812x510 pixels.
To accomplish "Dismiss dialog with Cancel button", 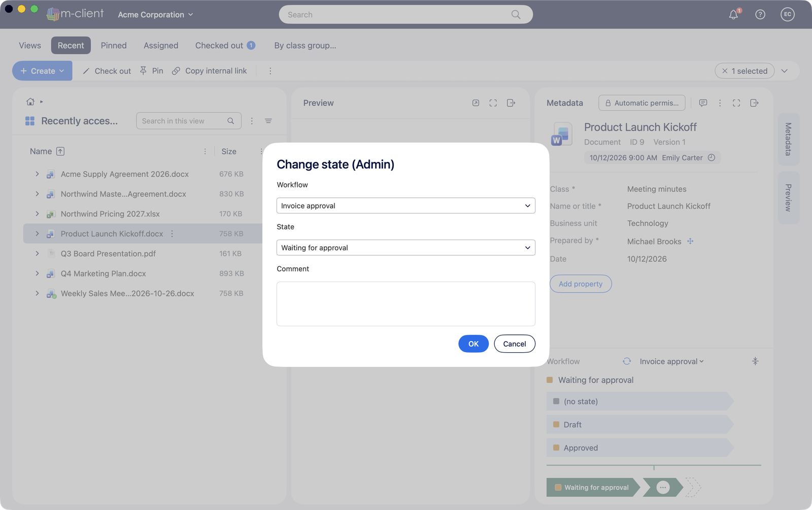I will click(515, 344).
